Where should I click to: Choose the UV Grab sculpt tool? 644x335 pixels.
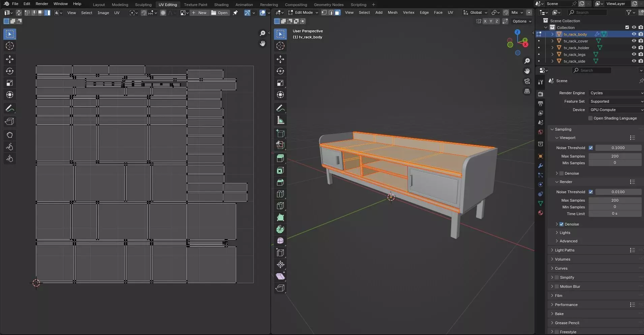(x=10, y=135)
